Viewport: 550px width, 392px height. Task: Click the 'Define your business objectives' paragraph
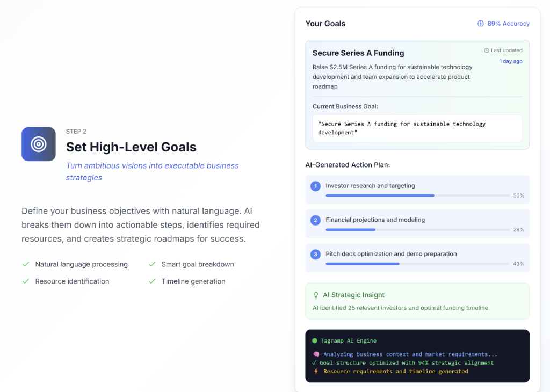click(x=141, y=225)
